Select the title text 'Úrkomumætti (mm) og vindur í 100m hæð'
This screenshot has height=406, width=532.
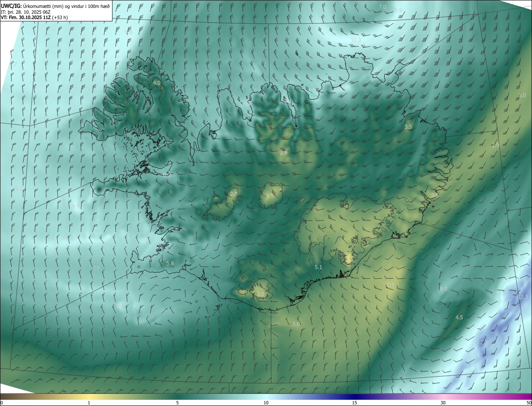coord(66,6)
